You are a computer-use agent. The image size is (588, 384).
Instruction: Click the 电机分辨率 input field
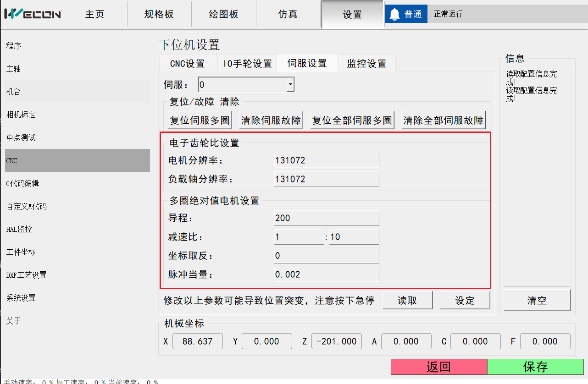tap(326, 160)
